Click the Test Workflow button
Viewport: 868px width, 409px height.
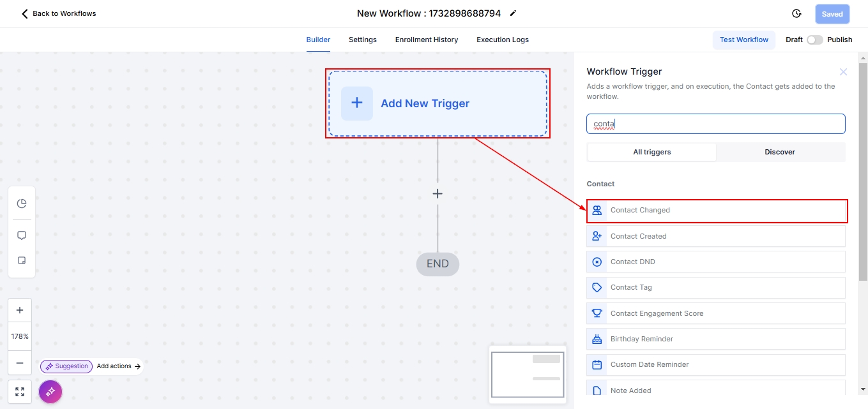tap(743, 40)
